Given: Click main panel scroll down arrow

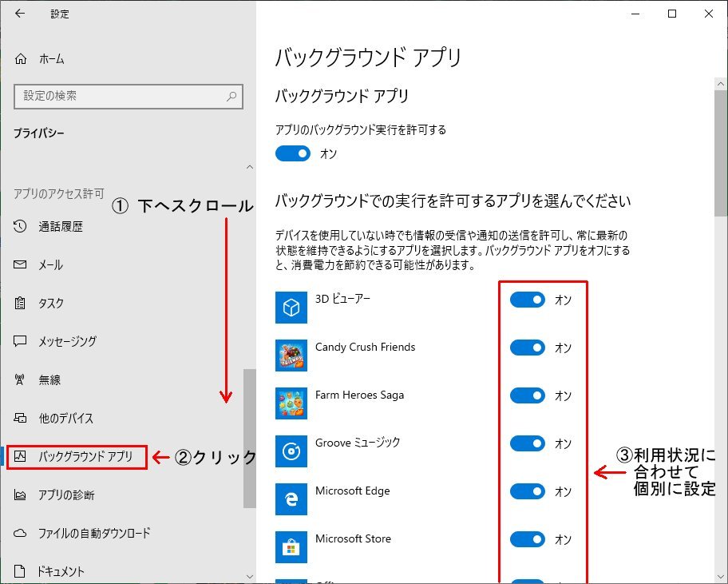Looking at the screenshot, I should [721, 575].
